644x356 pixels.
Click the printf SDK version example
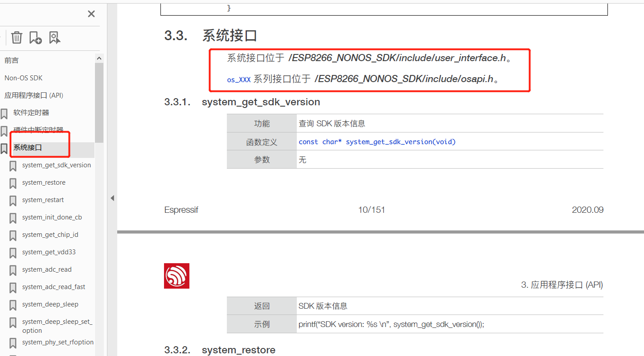pyautogui.click(x=391, y=324)
